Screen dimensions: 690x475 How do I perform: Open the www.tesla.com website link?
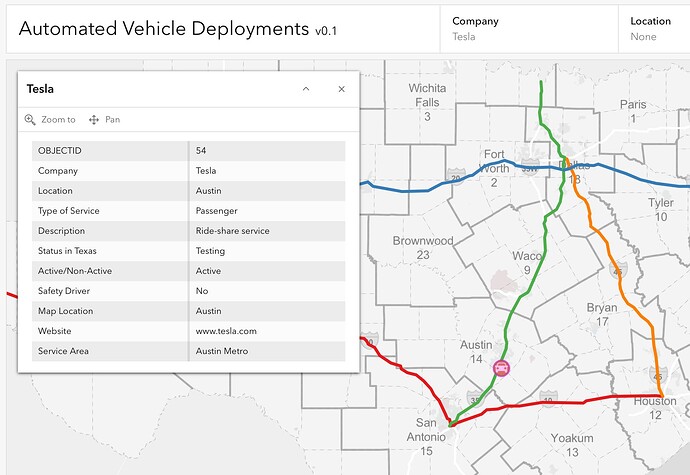pyautogui.click(x=226, y=331)
